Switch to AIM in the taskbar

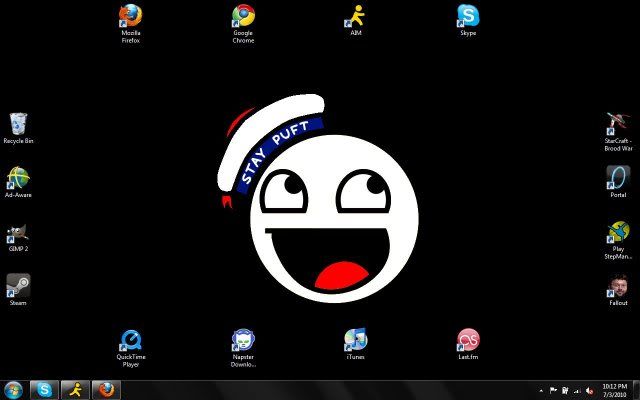[x=75, y=390]
